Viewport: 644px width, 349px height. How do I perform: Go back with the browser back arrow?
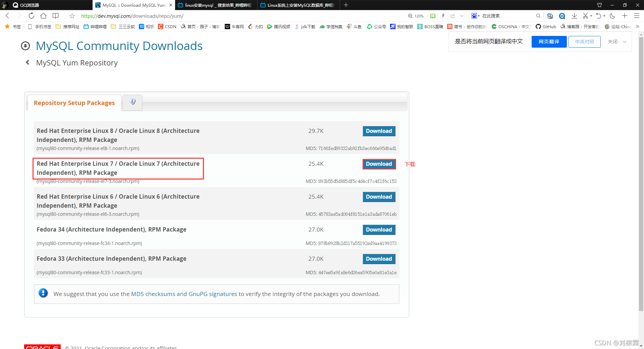pyautogui.click(x=7, y=16)
